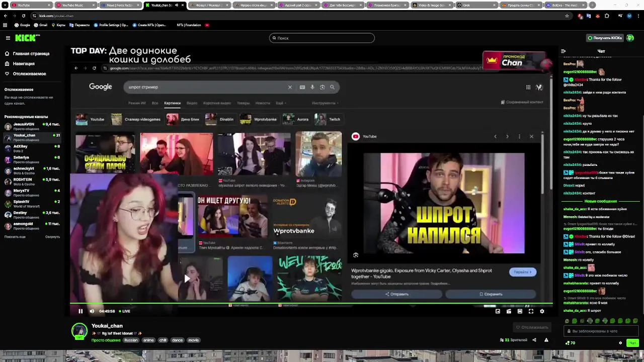644x362 pixels.
Task: Open video player settings gear
Action: click(x=542, y=311)
